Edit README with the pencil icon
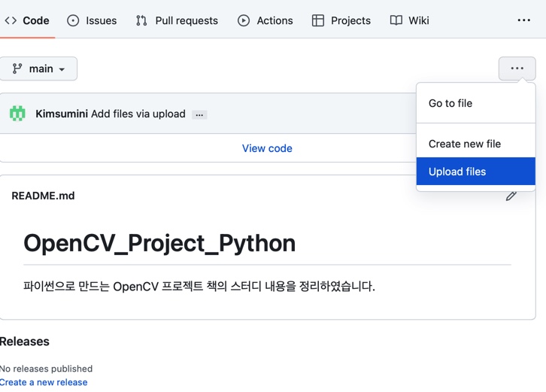The image size is (546, 392). pyautogui.click(x=511, y=196)
